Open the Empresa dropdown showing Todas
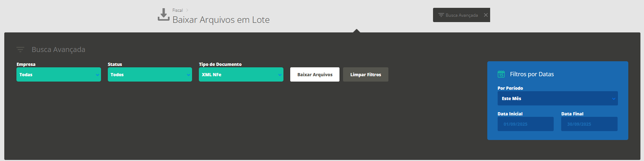This screenshot has height=161, width=644. [x=59, y=74]
